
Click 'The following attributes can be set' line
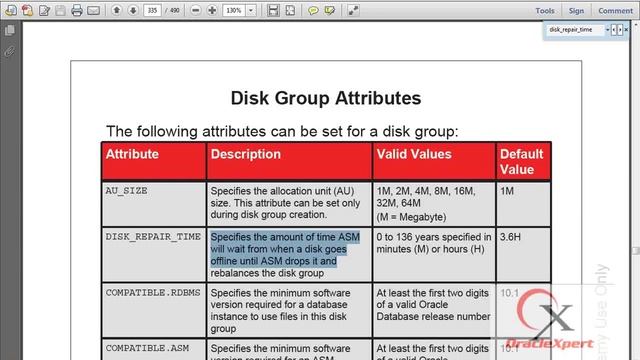(282, 131)
